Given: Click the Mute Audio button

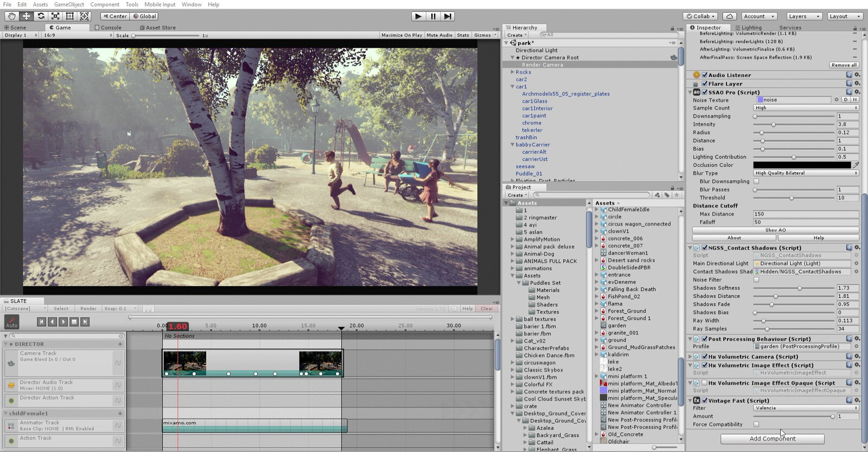Looking at the screenshot, I should tap(439, 35).
